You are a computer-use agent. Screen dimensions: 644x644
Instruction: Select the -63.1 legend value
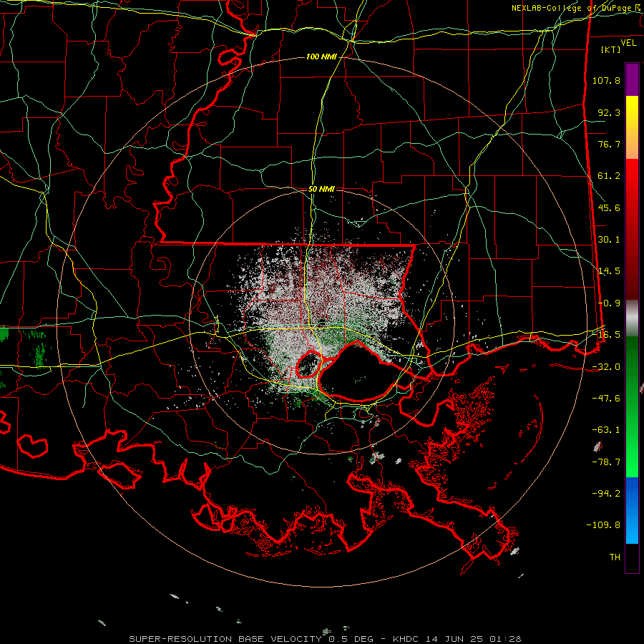(606, 430)
